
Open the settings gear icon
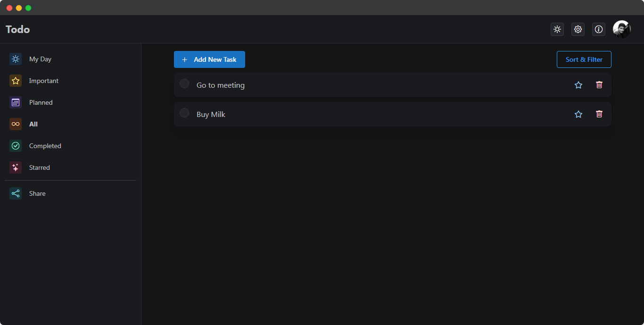tap(578, 29)
